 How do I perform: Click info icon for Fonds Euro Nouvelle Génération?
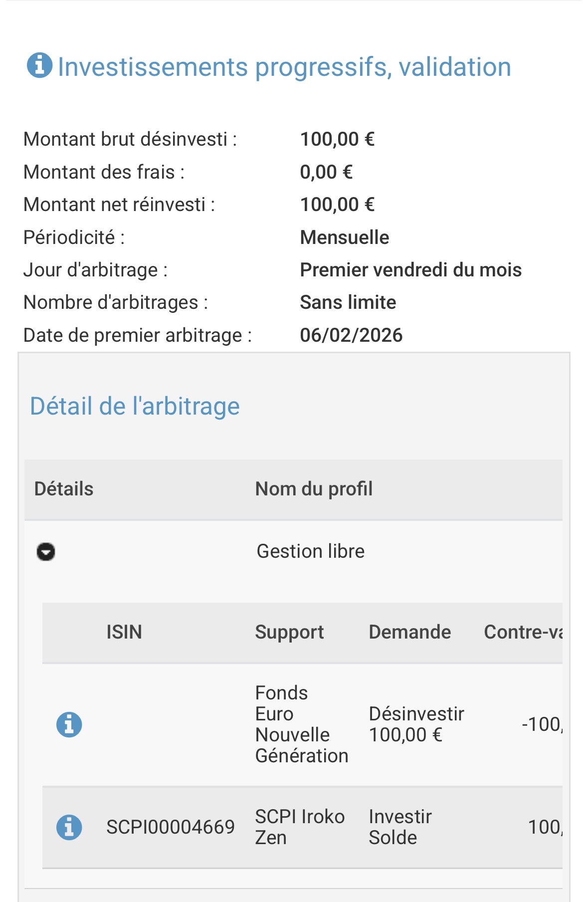69,724
